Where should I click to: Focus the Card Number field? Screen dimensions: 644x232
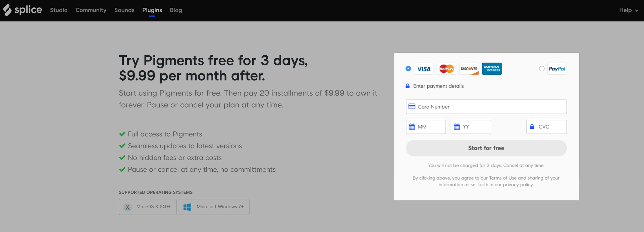tap(486, 107)
